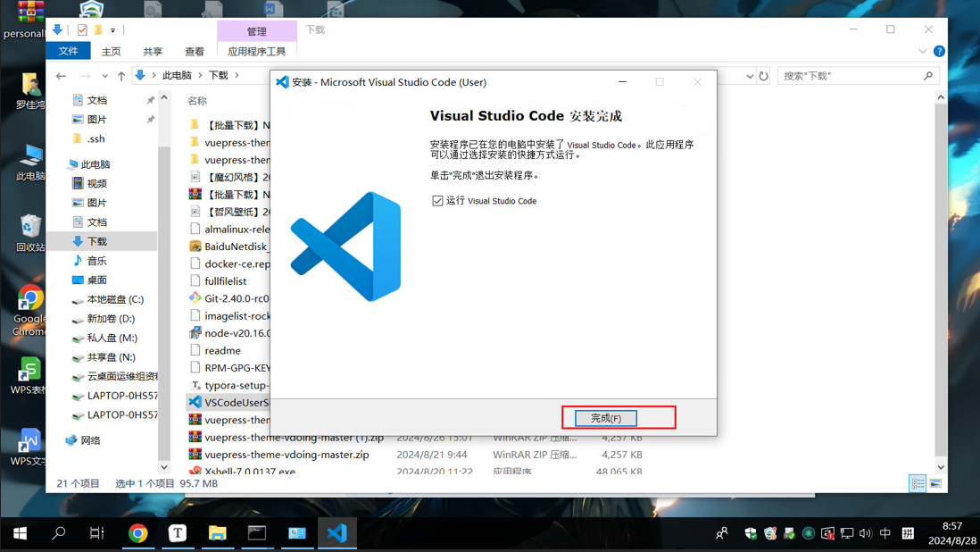This screenshot has width=980, height=552.
Task: Select the 回收站 desktop icon
Action: (x=30, y=233)
